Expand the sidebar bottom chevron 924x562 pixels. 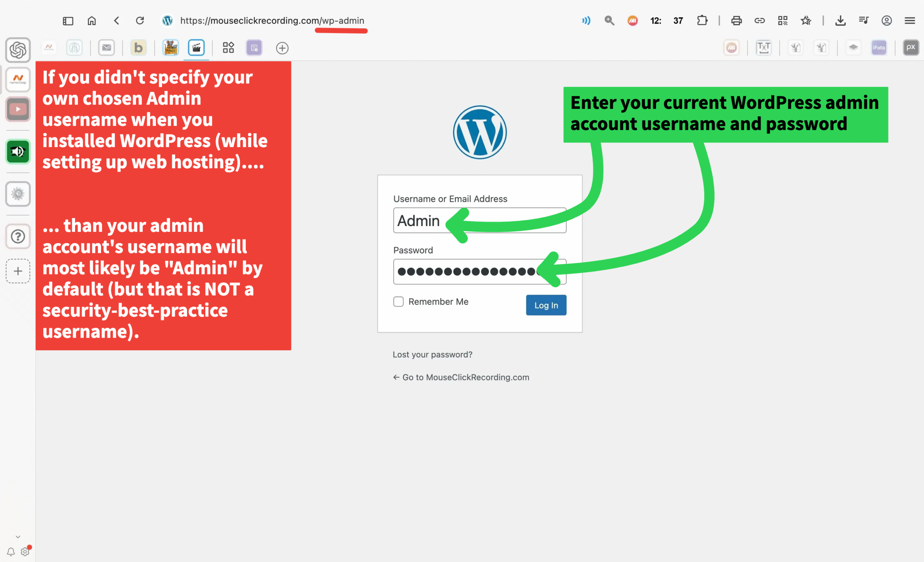18,537
